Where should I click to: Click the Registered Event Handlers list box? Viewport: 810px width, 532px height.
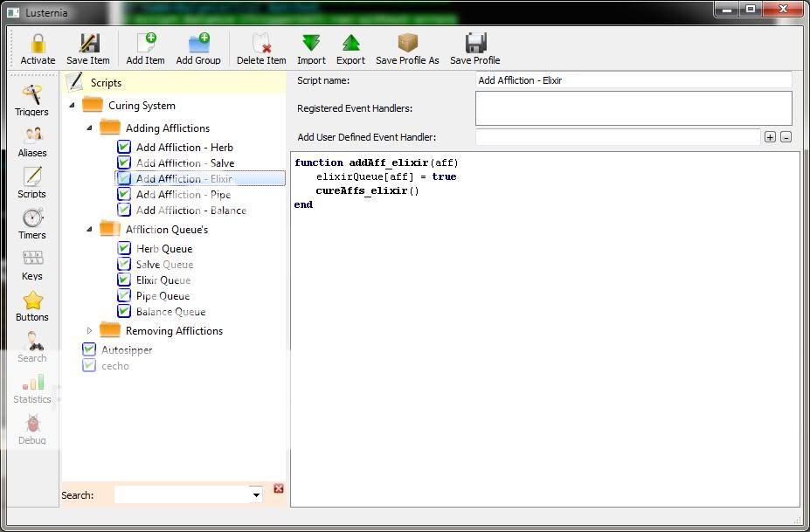633,108
